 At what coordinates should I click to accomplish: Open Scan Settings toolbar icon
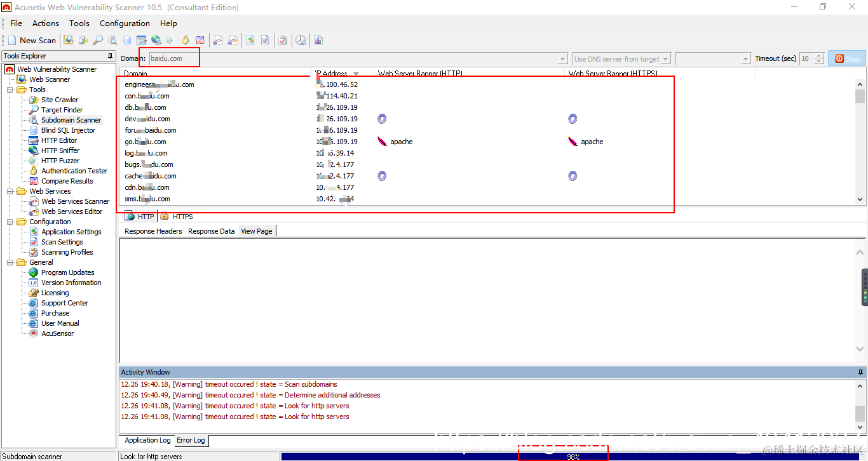pos(265,40)
